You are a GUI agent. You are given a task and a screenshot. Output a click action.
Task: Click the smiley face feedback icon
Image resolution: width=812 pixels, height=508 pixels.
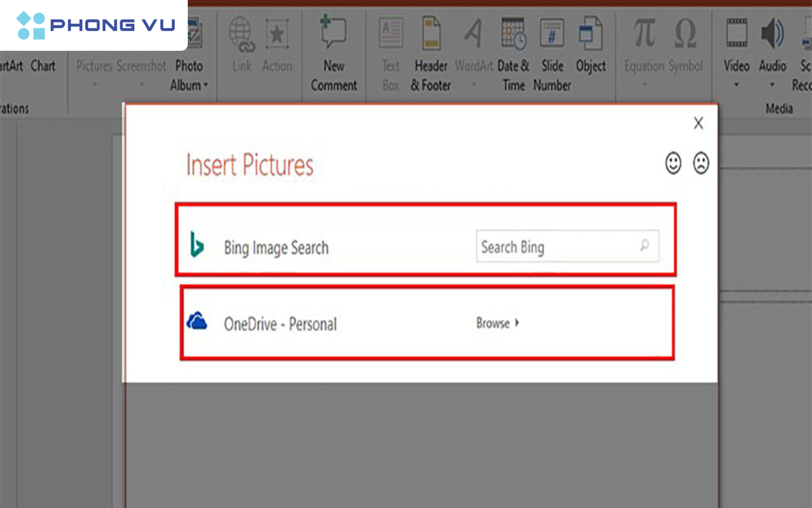[673, 164]
